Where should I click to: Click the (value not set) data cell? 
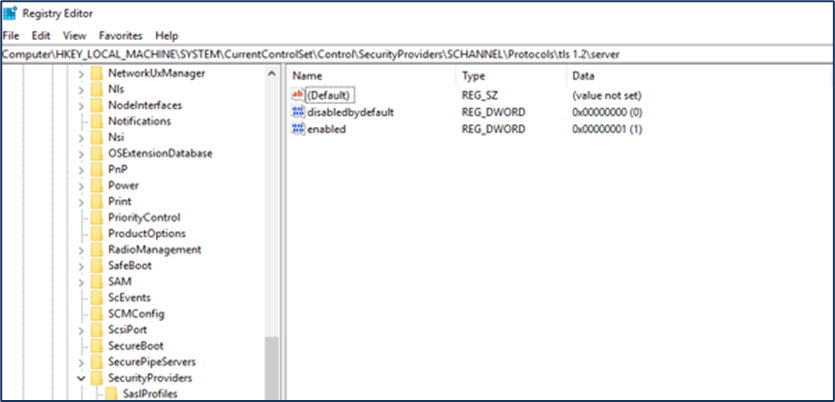pyautogui.click(x=607, y=96)
